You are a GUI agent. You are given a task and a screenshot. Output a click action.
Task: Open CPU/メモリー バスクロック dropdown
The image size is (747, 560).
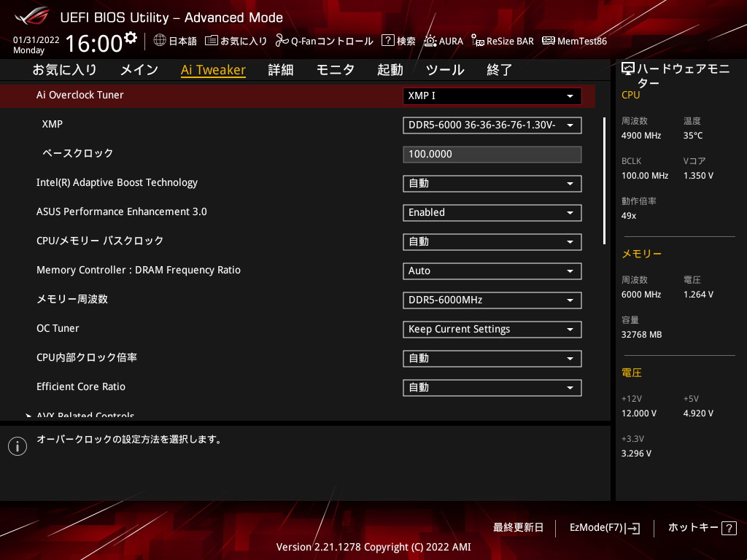click(x=492, y=241)
